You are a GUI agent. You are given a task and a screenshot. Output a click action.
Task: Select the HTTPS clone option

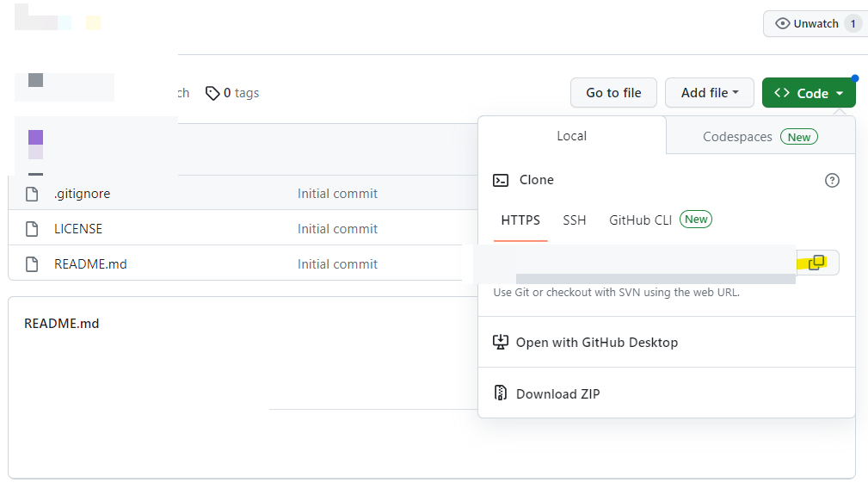[x=520, y=220]
